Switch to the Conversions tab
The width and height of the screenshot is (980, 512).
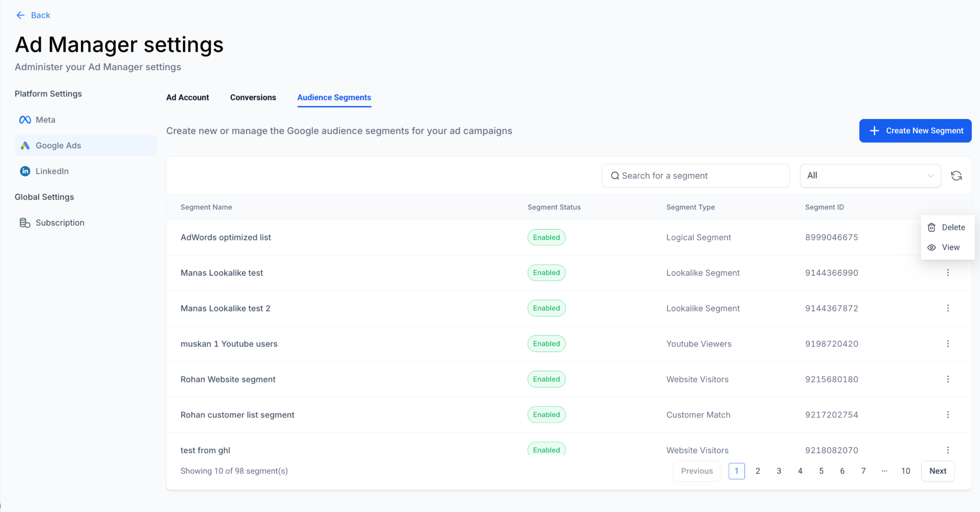[x=253, y=98]
